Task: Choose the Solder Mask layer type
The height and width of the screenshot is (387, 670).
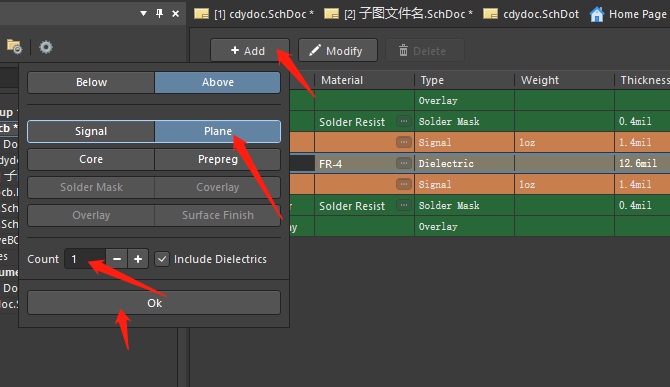Action: [91, 187]
